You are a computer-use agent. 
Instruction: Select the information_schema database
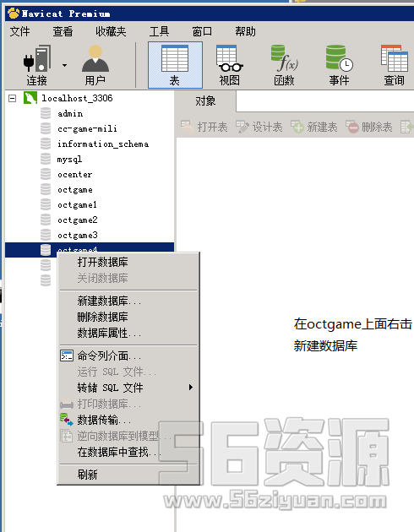click(x=103, y=144)
